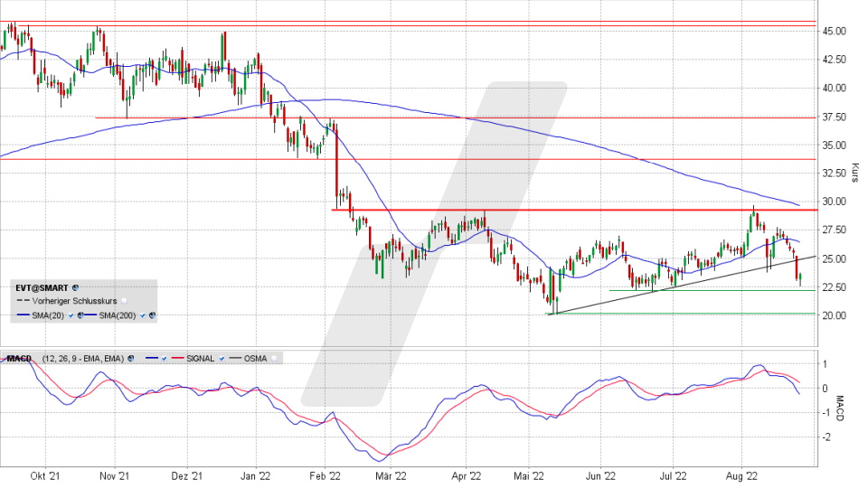
Task: Click the Jun '22 date label
Action: click(x=600, y=476)
